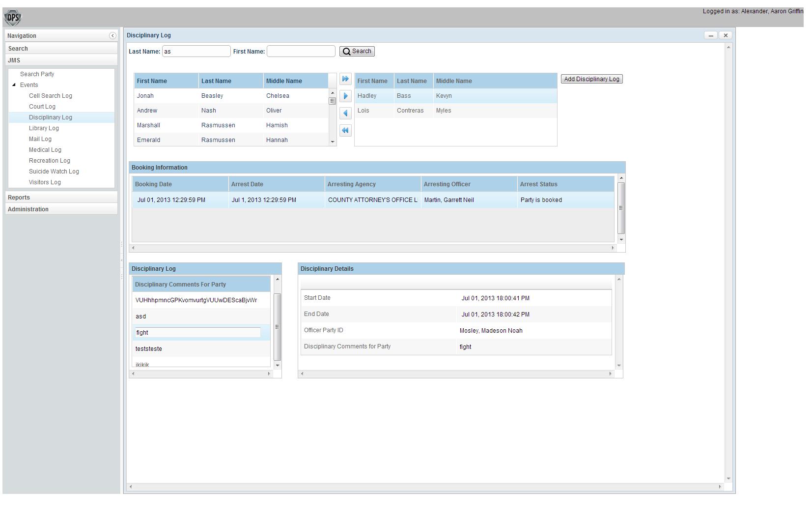Screen dimensions: 812x516
Task: Click the End Date value
Action: [495, 315]
